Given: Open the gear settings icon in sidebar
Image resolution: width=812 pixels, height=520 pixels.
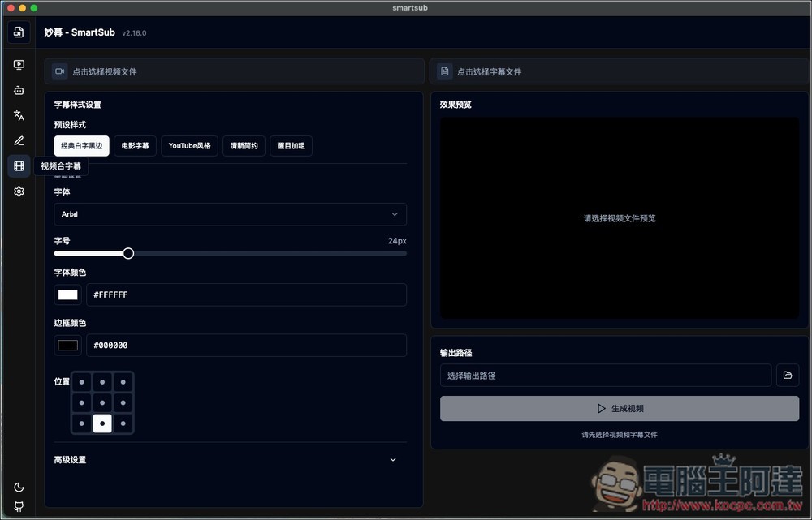Looking at the screenshot, I should pos(19,191).
